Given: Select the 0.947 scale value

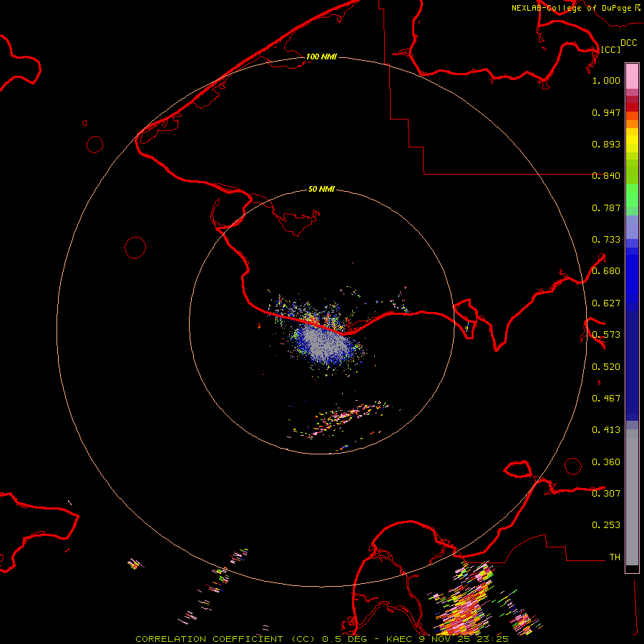Looking at the screenshot, I should pyautogui.click(x=606, y=112).
